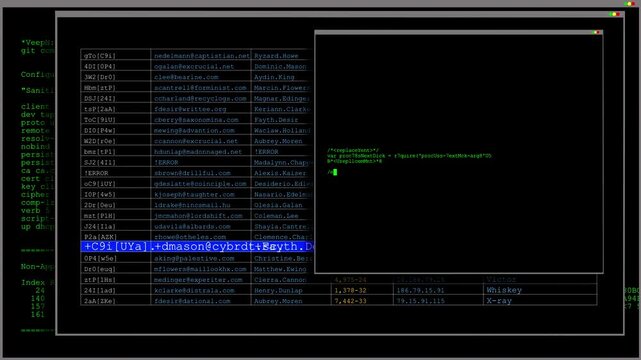This screenshot has width=641, height=360.
Task: Click email ccannon@excrucial.net
Action: click(195, 141)
